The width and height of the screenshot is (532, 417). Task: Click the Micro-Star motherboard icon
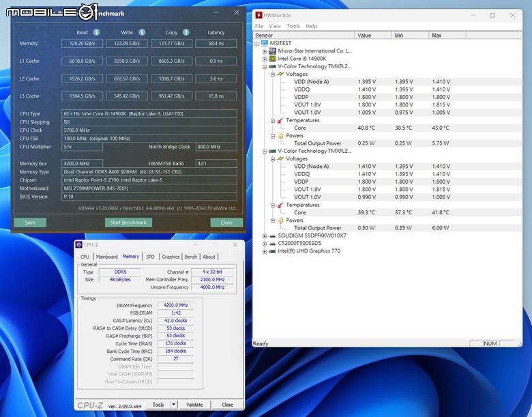click(272, 51)
